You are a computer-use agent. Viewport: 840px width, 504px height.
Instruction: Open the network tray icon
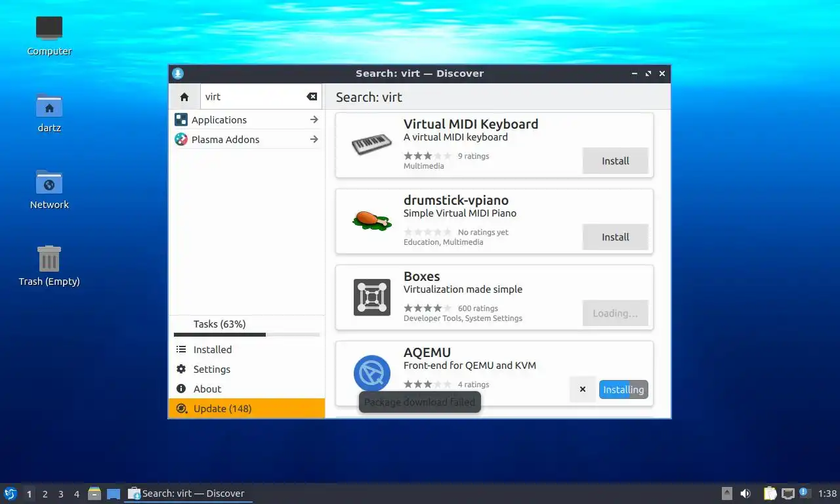click(787, 493)
